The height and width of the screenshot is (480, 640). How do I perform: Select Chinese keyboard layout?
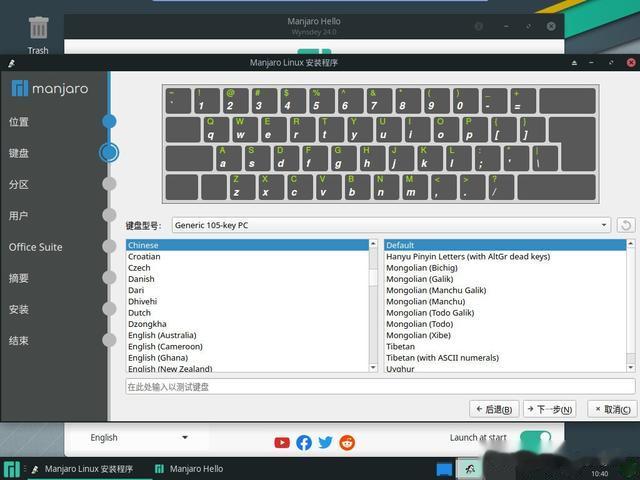tap(247, 245)
